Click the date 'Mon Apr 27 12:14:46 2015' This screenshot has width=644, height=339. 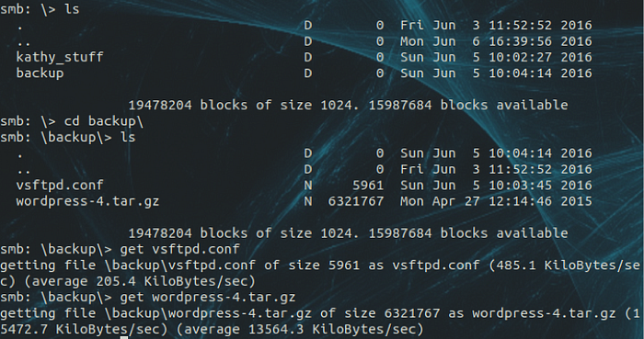496,201
